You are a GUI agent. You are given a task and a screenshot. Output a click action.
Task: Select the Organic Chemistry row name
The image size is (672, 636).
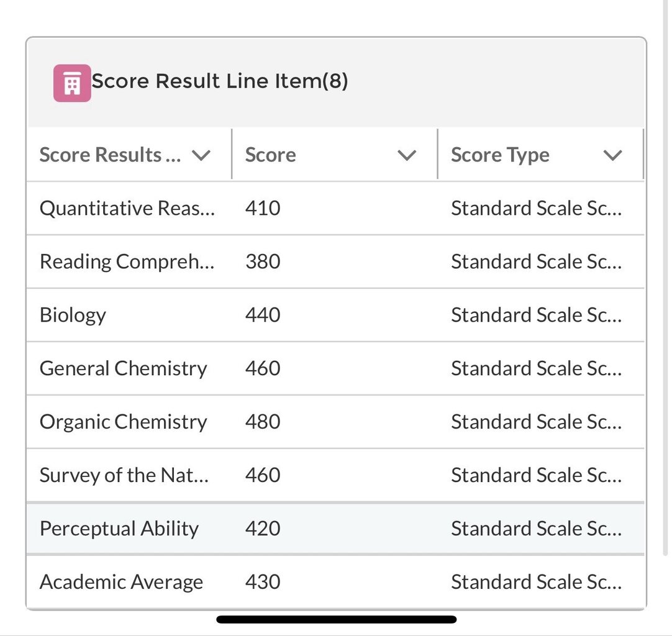point(123,422)
